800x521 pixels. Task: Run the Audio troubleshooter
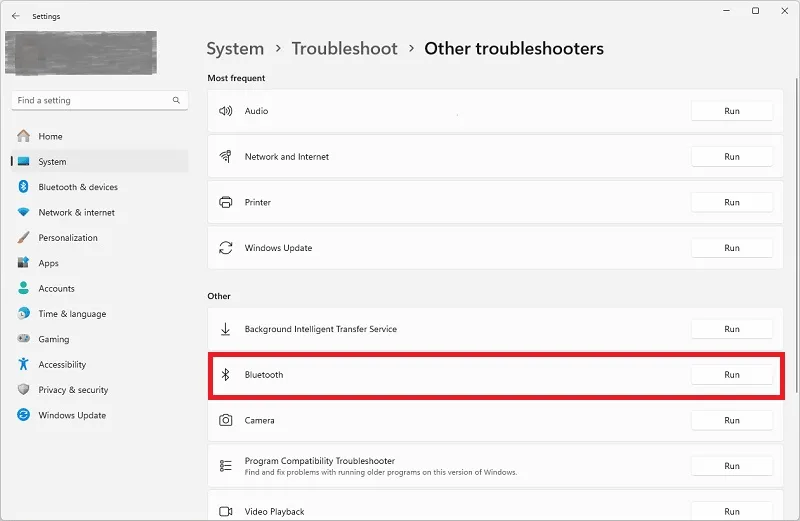point(732,111)
